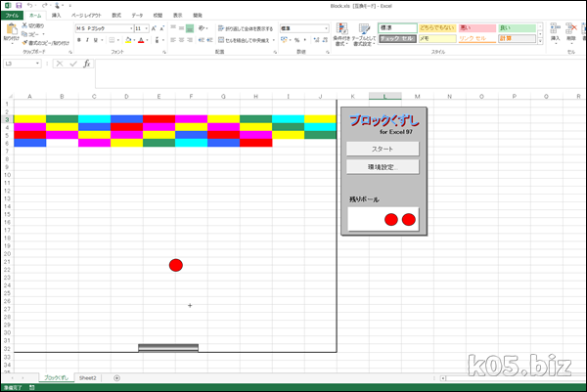Screen dimensions: 587x392
Task: Click the Decrease Font Size icon
Action: pyautogui.click(x=162, y=28)
